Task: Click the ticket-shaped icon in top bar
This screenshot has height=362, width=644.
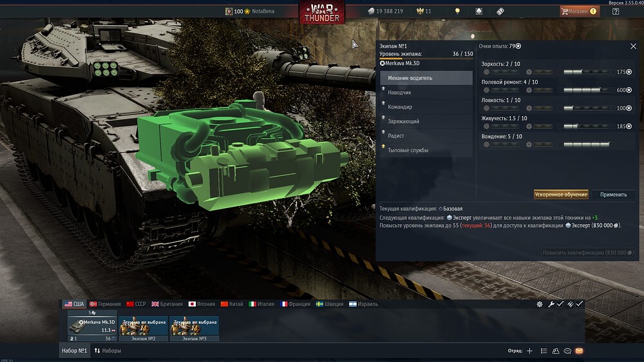Action: [x=500, y=12]
